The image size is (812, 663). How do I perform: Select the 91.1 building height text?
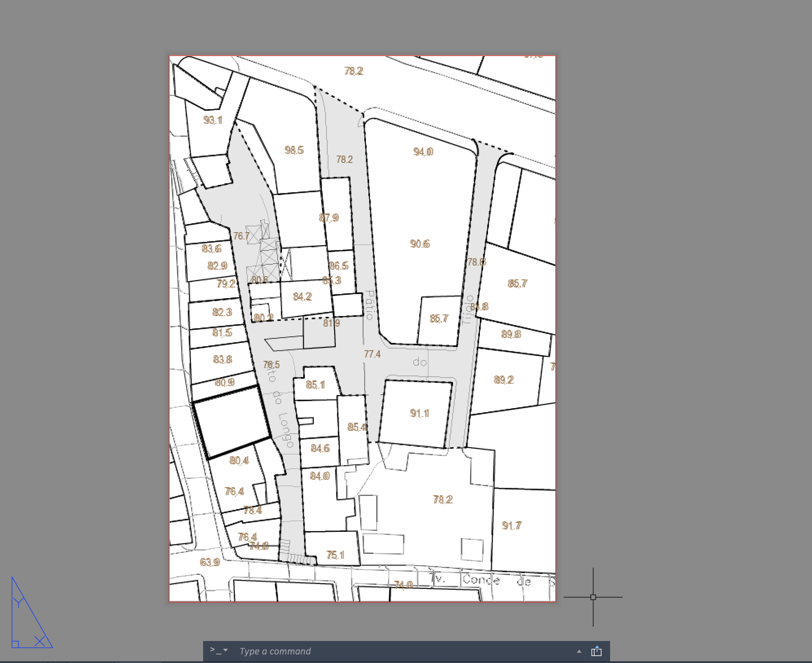click(x=420, y=413)
